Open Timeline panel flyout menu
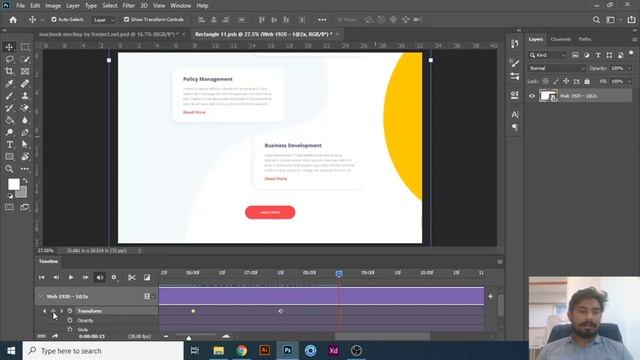The height and width of the screenshot is (360, 640). click(x=500, y=262)
